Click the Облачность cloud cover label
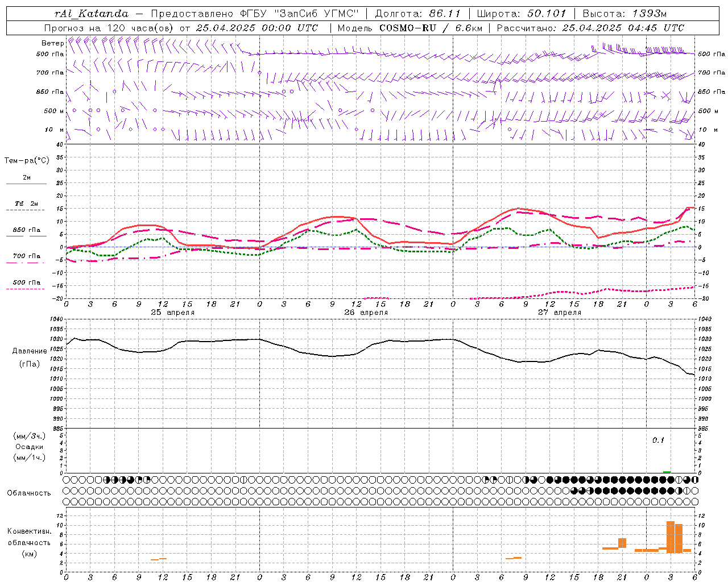 (29, 493)
